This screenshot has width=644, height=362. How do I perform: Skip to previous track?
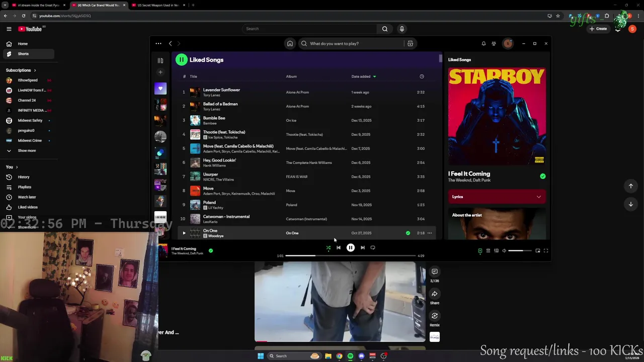click(338, 247)
